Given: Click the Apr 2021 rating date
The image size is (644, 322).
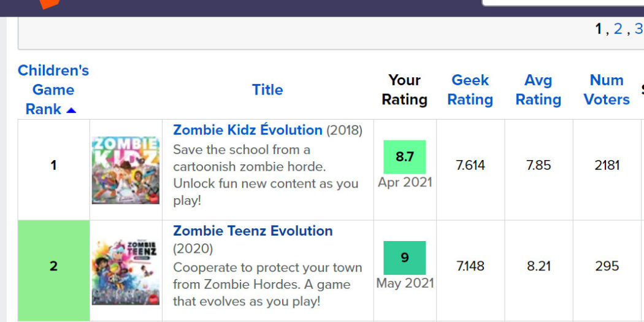Looking at the screenshot, I should (405, 182).
